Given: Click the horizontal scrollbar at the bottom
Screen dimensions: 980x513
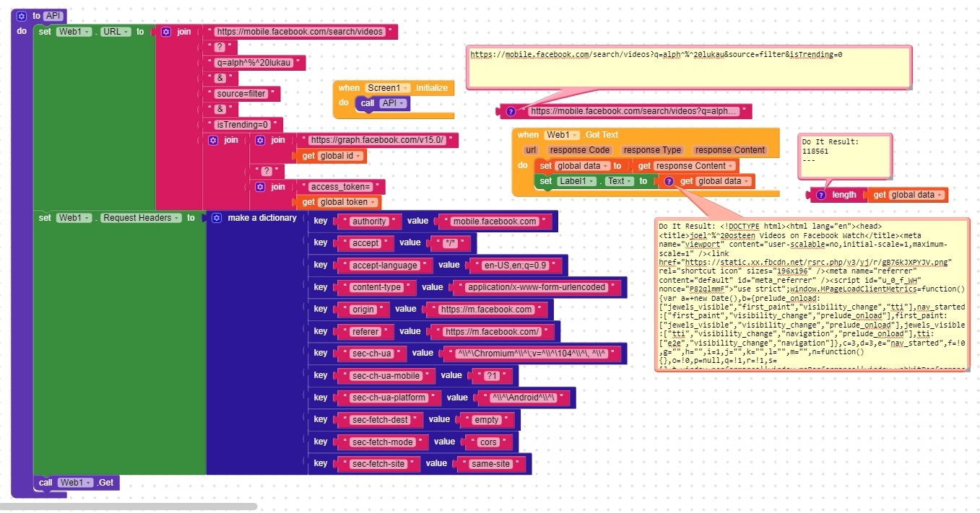Looking at the screenshot, I should pyautogui.click(x=130, y=507).
